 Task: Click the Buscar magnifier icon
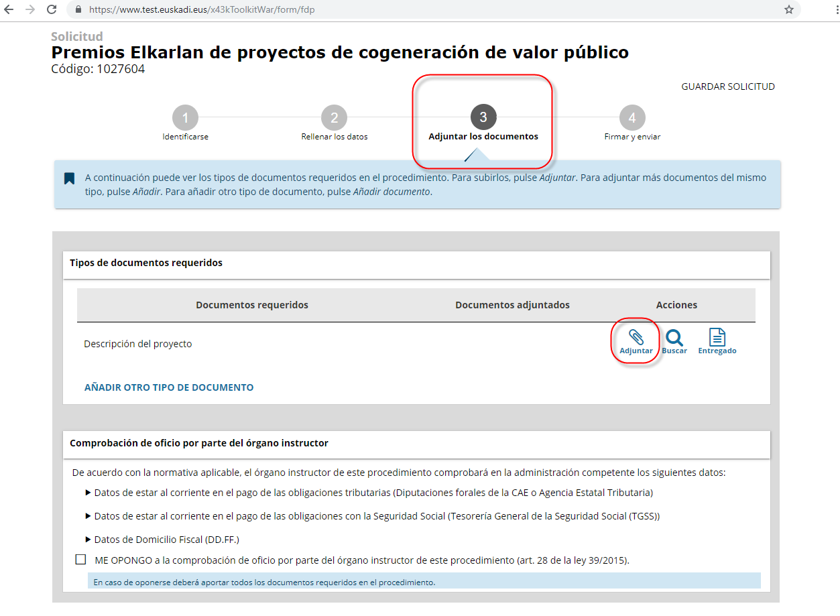674,338
